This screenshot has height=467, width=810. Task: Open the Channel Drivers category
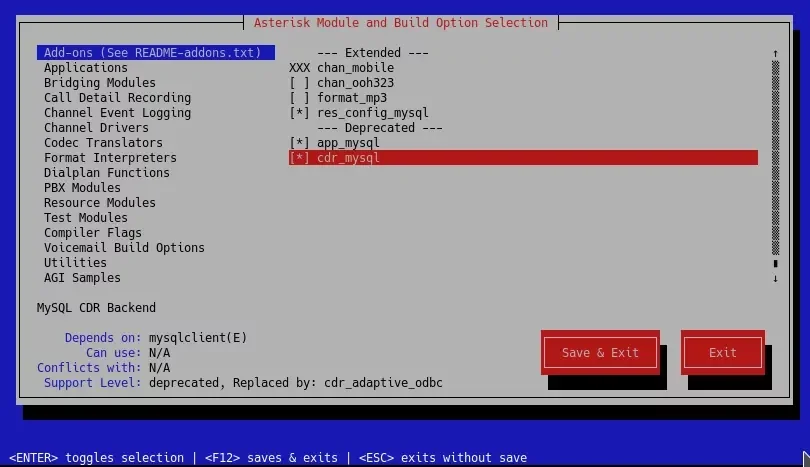96,128
